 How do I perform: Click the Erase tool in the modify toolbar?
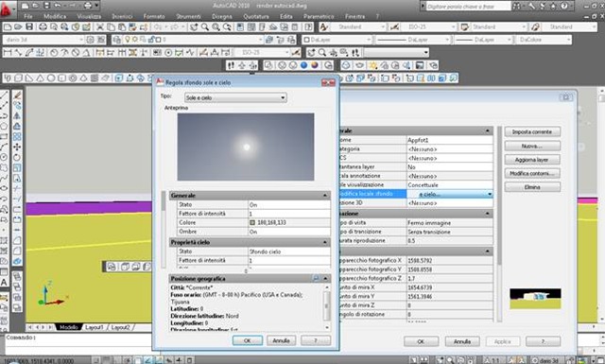click(17, 95)
